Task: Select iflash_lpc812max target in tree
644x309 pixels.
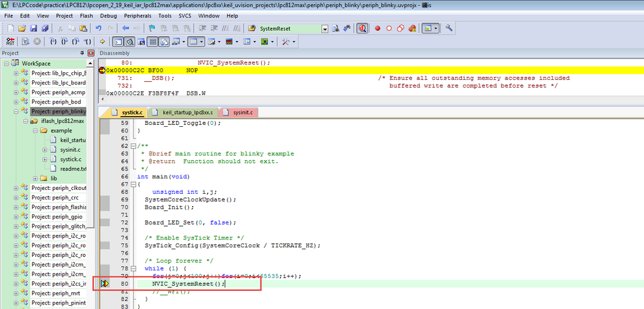Action: (x=63, y=121)
